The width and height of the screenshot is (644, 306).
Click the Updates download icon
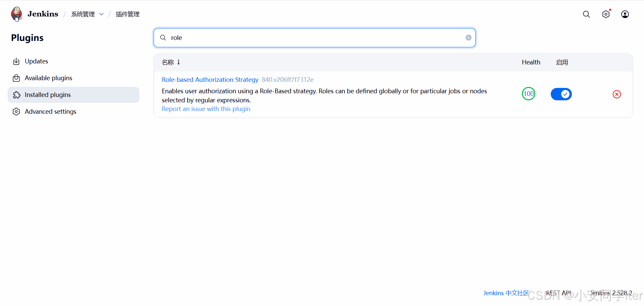point(16,61)
